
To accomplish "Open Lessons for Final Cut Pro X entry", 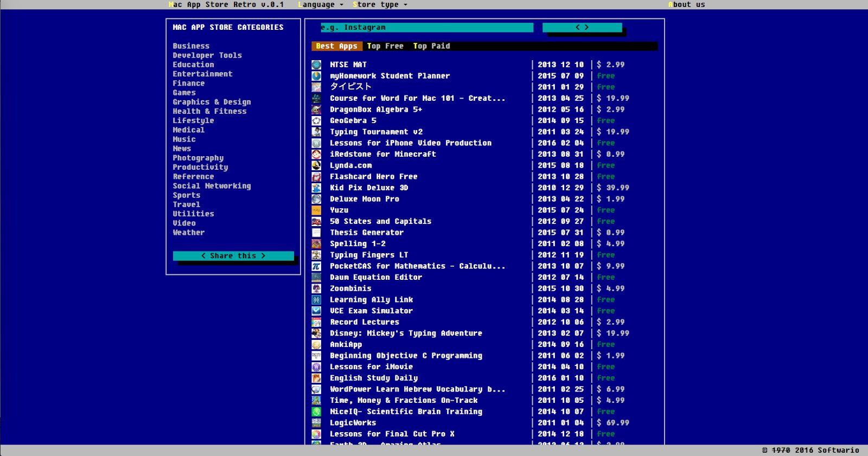I will pos(392,434).
